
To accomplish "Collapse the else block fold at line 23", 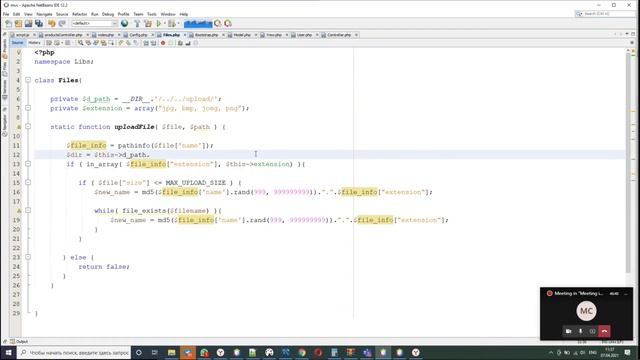I will [28, 257].
